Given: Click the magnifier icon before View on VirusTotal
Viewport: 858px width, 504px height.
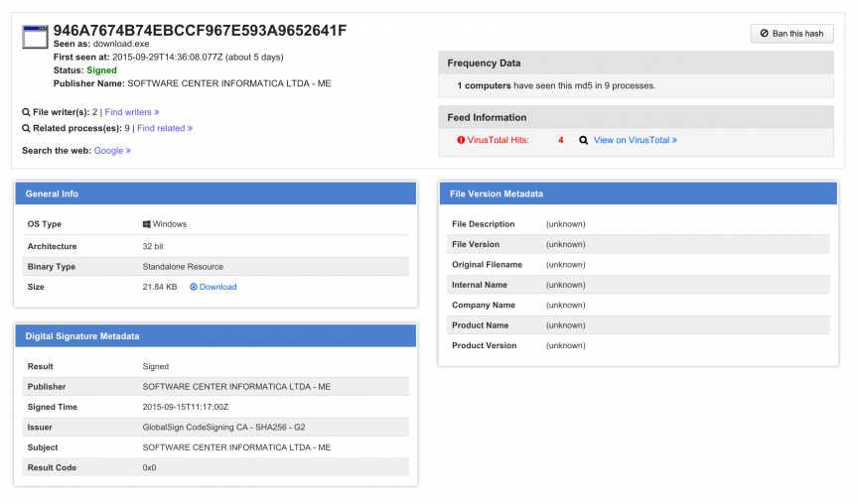Looking at the screenshot, I should click(584, 140).
